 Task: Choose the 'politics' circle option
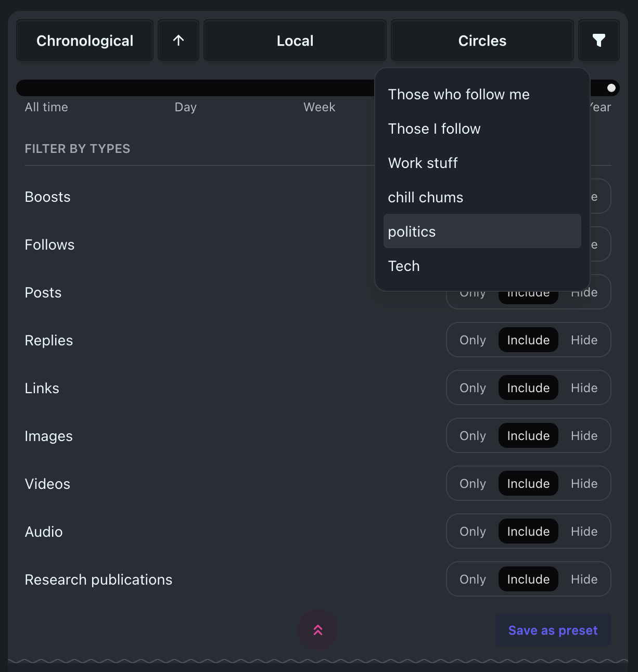click(x=412, y=231)
